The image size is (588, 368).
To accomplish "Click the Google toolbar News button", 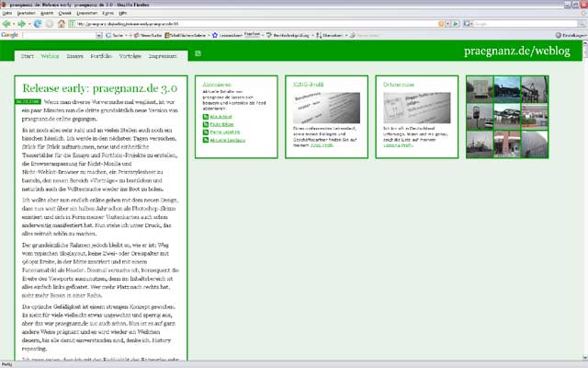I will click(x=148, y=35).
